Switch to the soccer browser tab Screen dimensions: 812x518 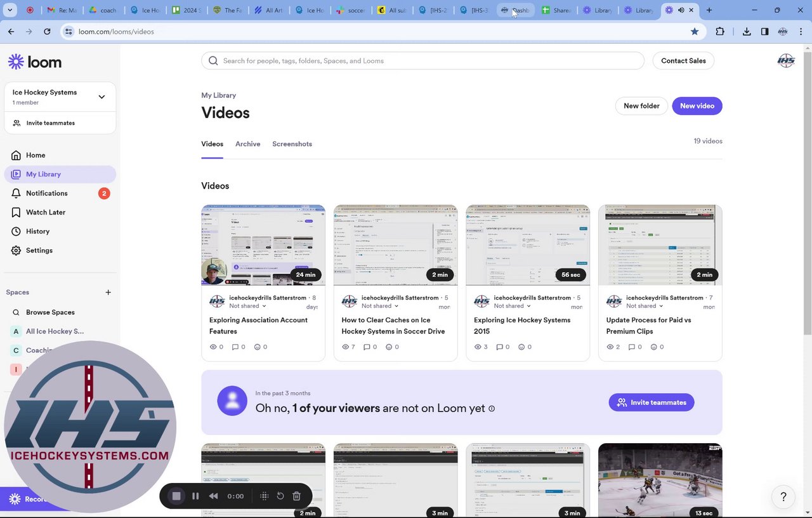pos(351,10)
